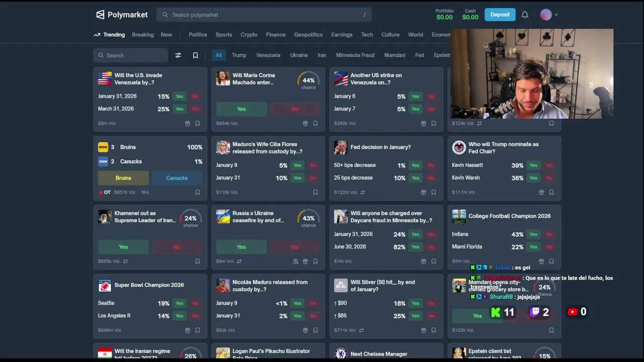Bookmark the Trump Fed Chair nominee market

pyautogui.click(x=551, y=192)
